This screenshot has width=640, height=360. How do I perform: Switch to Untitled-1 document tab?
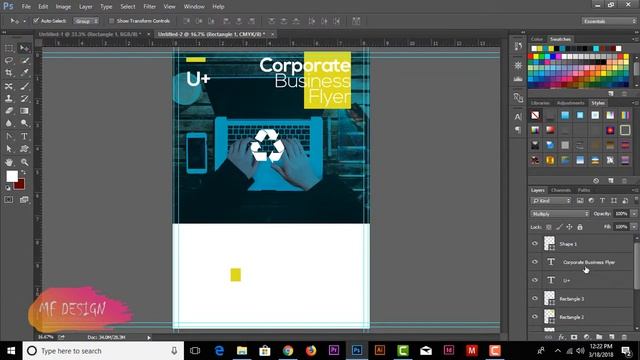pyautogui.click(x=90, y=34)
